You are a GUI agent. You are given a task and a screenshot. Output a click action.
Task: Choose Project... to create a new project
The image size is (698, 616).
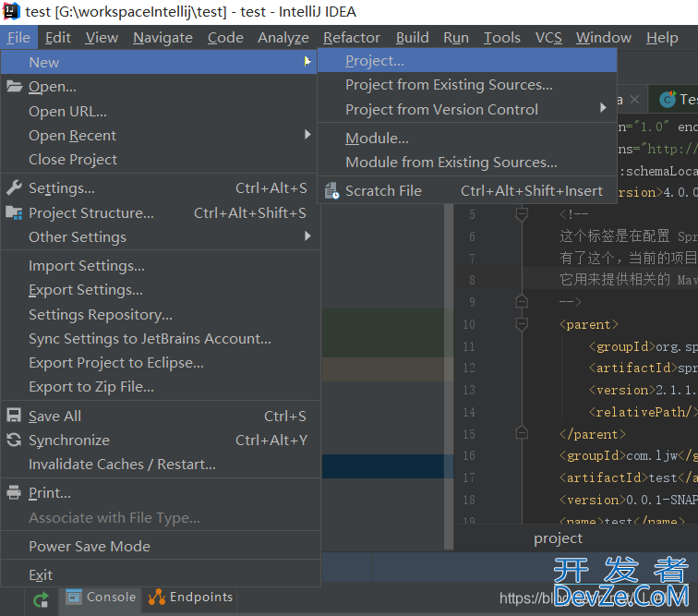(375, 61)
